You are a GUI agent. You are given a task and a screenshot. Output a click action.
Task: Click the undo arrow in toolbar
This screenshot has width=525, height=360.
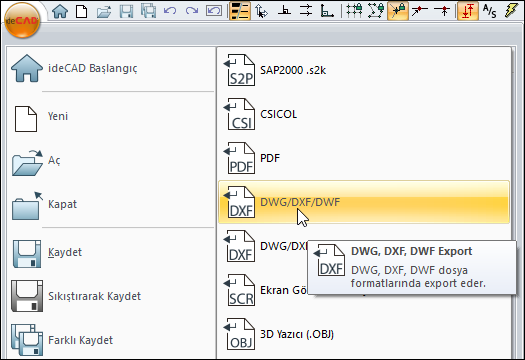pyautogui.click(x=170, y=11)
